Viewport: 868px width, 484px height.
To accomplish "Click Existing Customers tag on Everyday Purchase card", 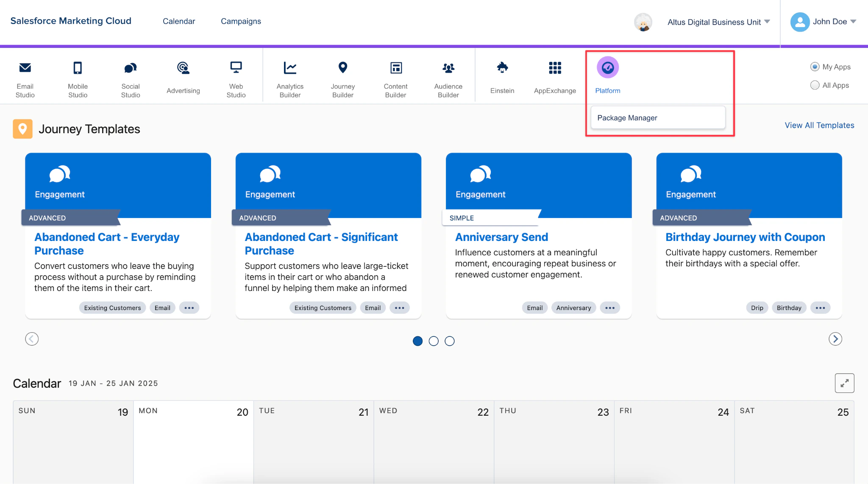I will (112, 308).
